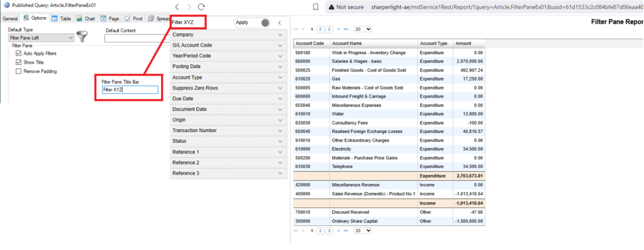
Task: Click the browser URL address text
Action: pos(507,7)
